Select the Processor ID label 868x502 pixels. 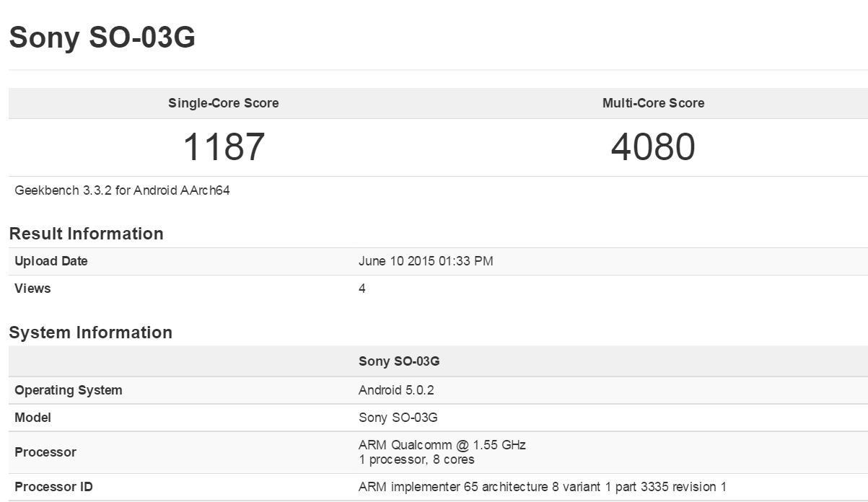[x=53, y=487]
